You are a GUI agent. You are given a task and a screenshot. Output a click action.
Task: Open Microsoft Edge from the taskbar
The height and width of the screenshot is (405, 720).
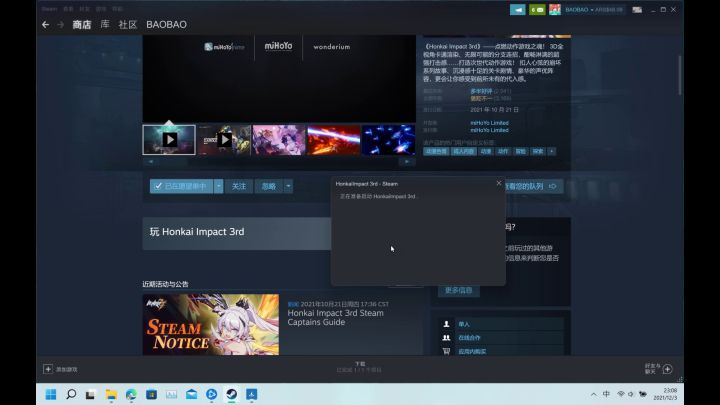pyautogui.click(x=131, y=394)
